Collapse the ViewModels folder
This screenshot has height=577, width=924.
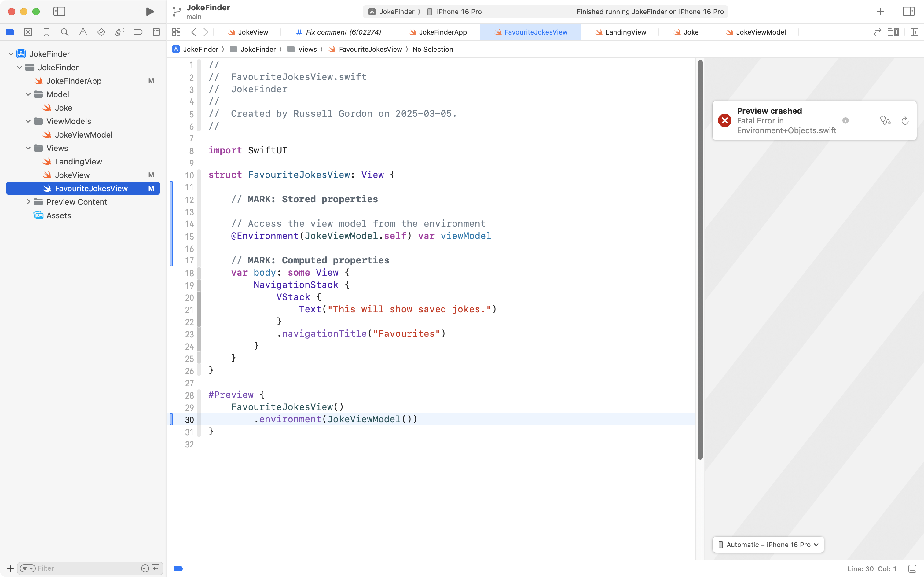pos(28,121)
